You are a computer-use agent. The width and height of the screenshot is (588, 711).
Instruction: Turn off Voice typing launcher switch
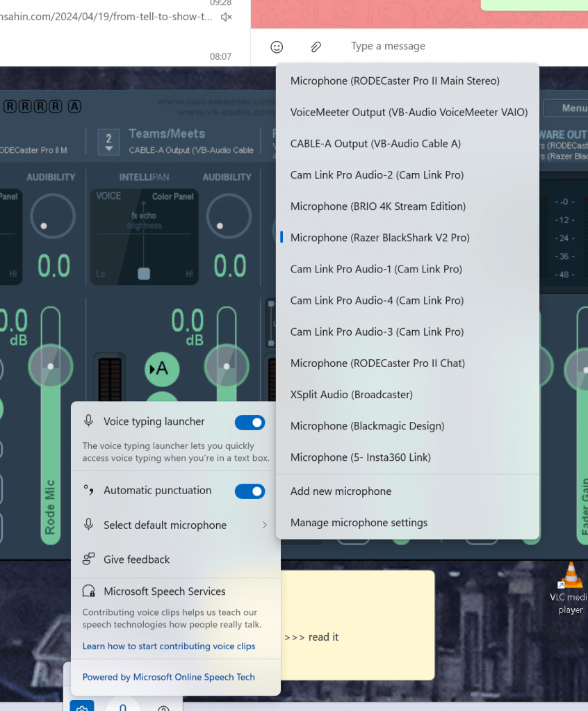(250, 423)
